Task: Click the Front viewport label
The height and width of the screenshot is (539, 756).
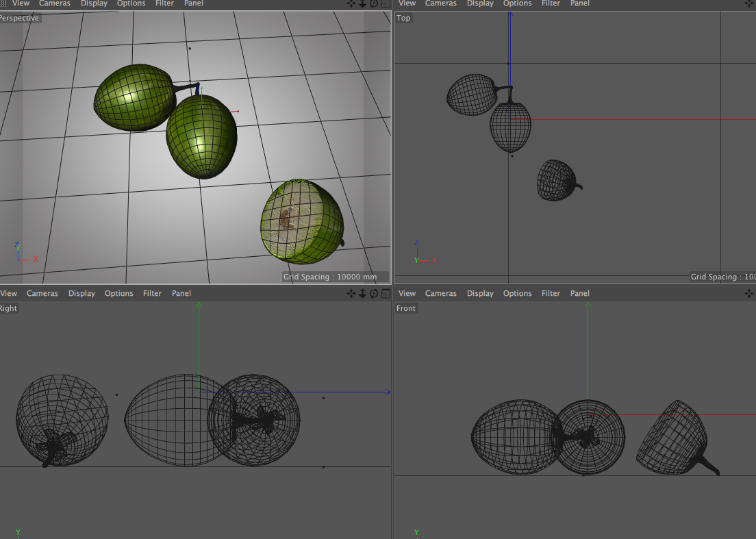Action: [x=406, y=308]
